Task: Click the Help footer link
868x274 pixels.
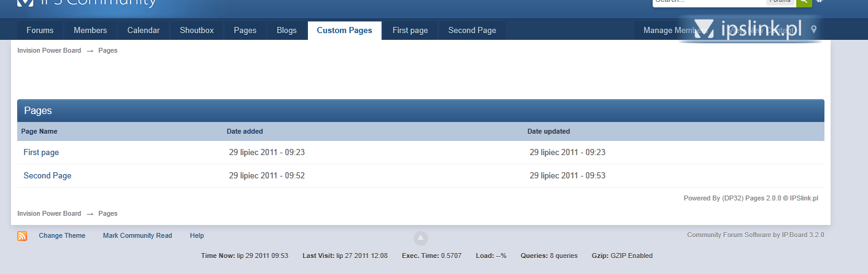Action: coord(197,235)
